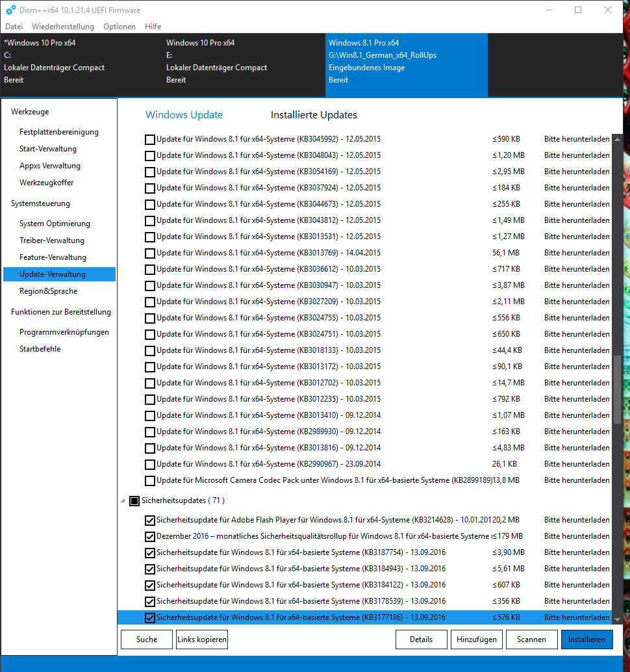Screen dimensions: 630x672
Task: Maximize the Dism++ window
Action: click(578, 10)
